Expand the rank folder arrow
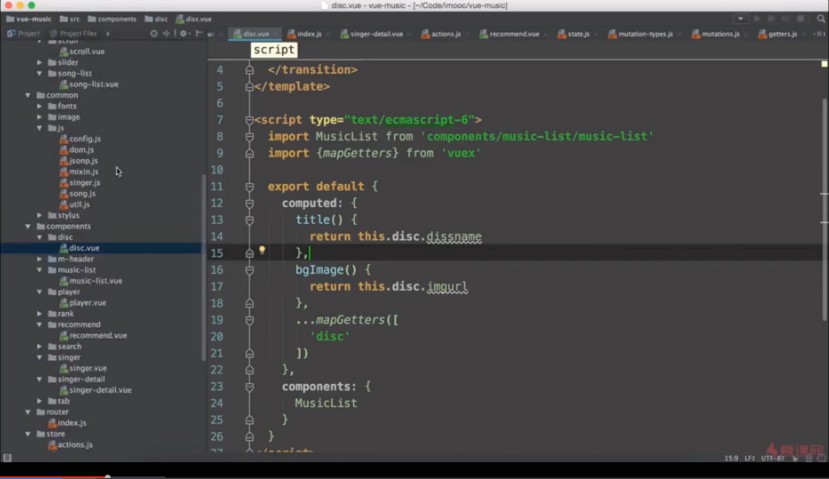829x479 pixels. tap(40, 314)
